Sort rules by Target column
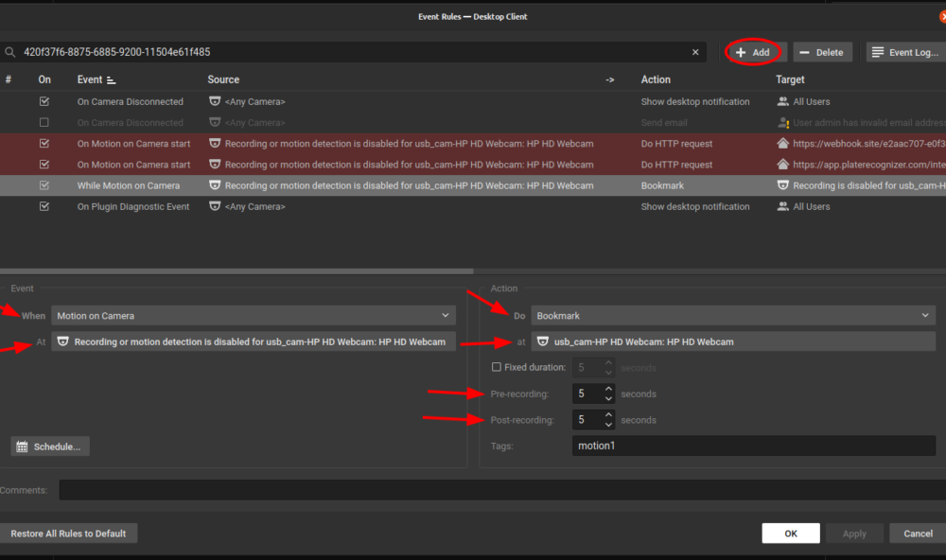Screen dimensions: 946x560 pyautogui.click(x=790, y=79)
